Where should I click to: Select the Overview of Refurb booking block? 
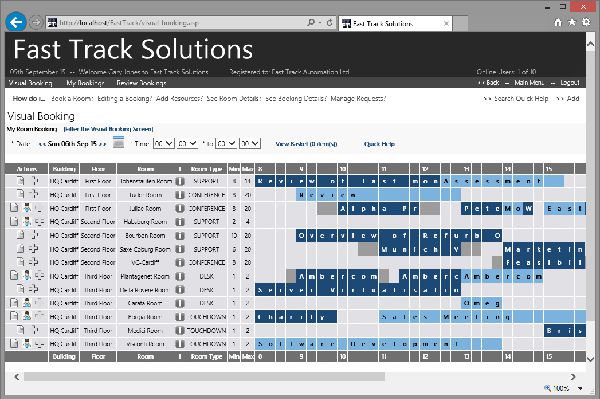click(398, 236)
